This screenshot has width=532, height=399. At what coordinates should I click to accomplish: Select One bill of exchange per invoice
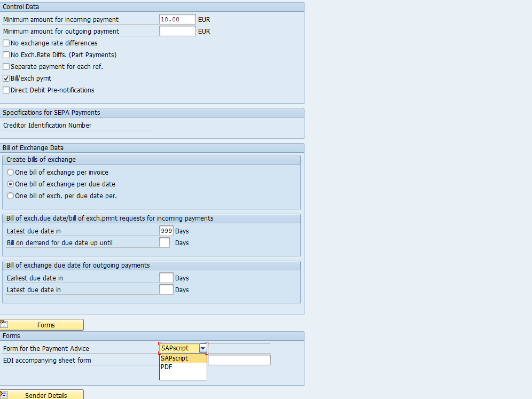click(x=11, y=173)
